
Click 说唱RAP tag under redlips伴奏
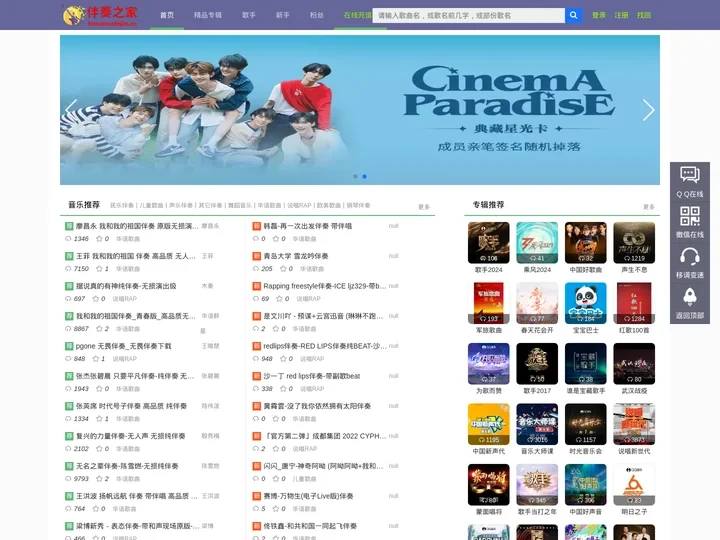coord(312,359)
